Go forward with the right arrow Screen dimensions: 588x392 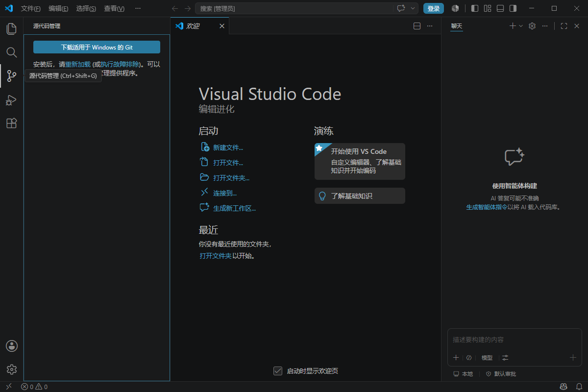[187, 8]
